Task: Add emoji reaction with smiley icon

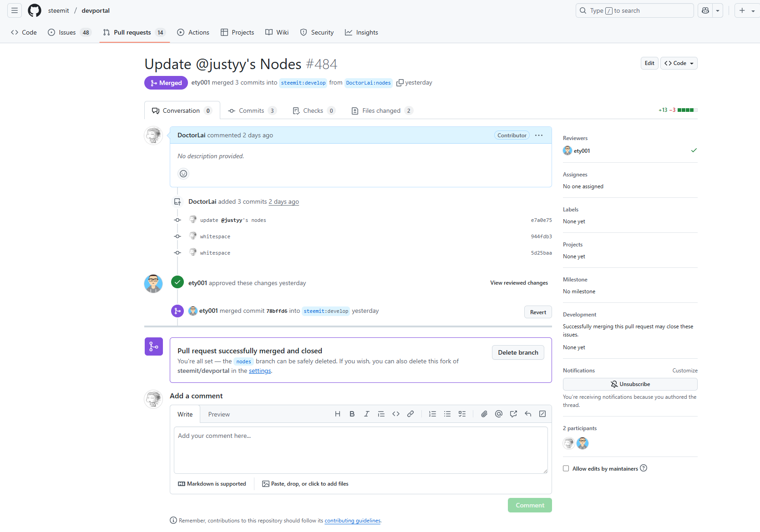Action: 183,174
